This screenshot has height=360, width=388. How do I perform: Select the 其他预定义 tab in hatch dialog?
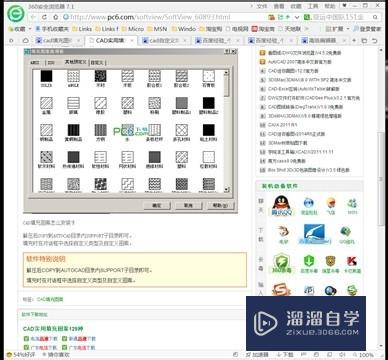[x=75, y=62]
